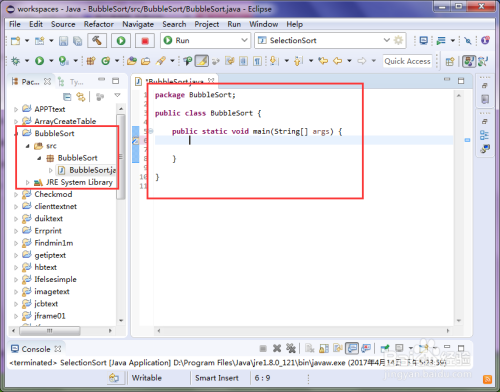Click the red Stop button

(145, 40)
